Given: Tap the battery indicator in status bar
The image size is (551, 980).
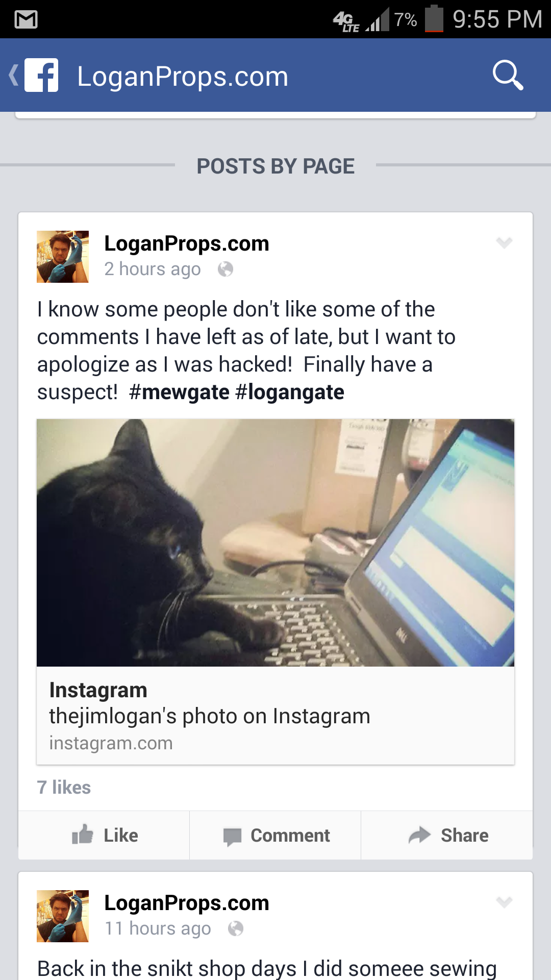Looking at the screenshot, I should pos(434,19).
